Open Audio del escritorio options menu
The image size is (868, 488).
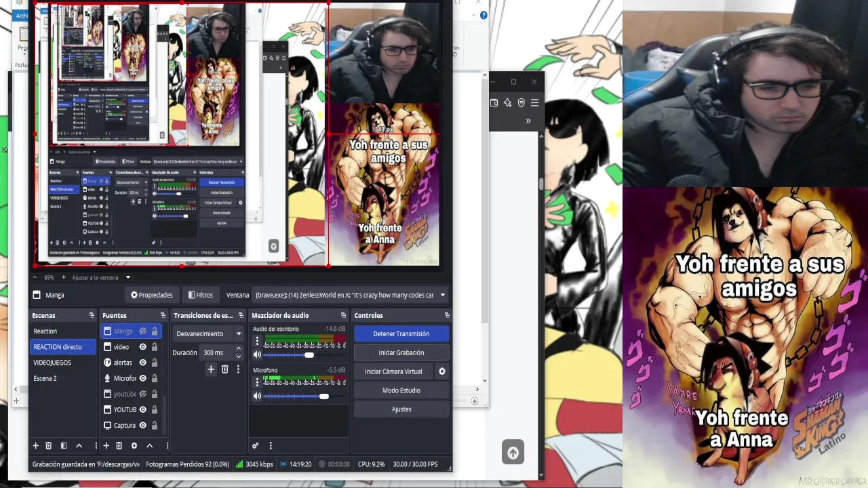point(257,342)
